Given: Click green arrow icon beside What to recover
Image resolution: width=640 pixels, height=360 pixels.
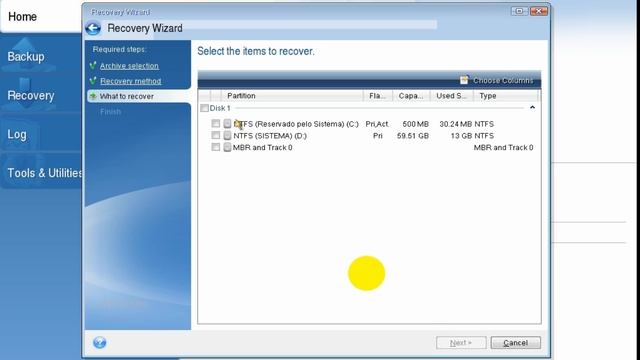Looking at the screenshot, I should [93, 96].
